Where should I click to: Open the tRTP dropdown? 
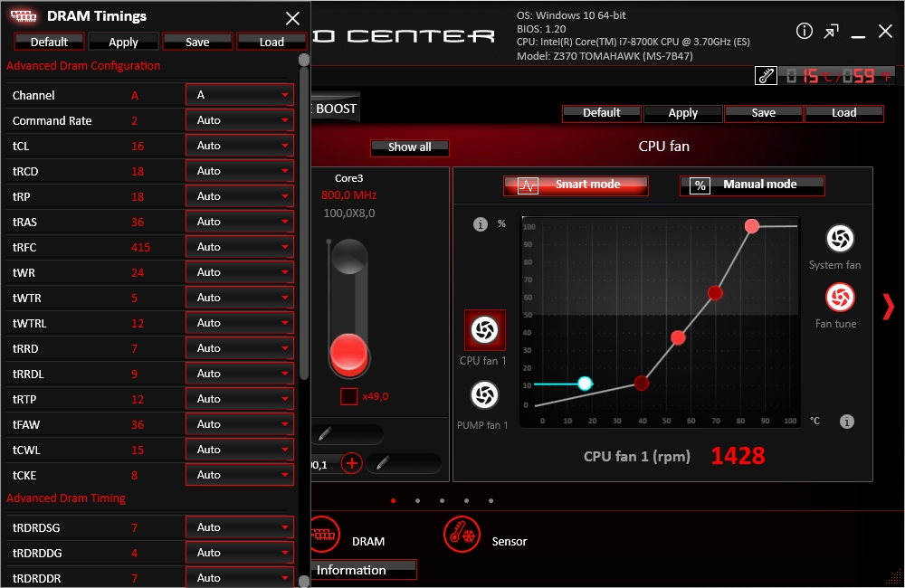tap(240, 399)
